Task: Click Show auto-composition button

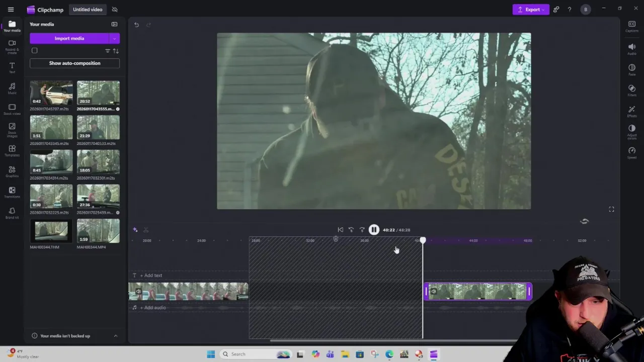Action: tap(74, 63)
